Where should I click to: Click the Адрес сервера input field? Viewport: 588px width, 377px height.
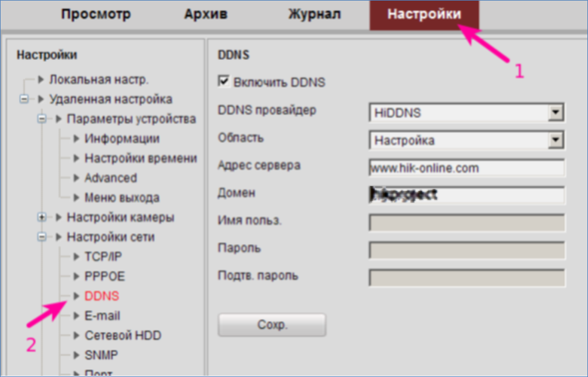(x=466, y=168)
